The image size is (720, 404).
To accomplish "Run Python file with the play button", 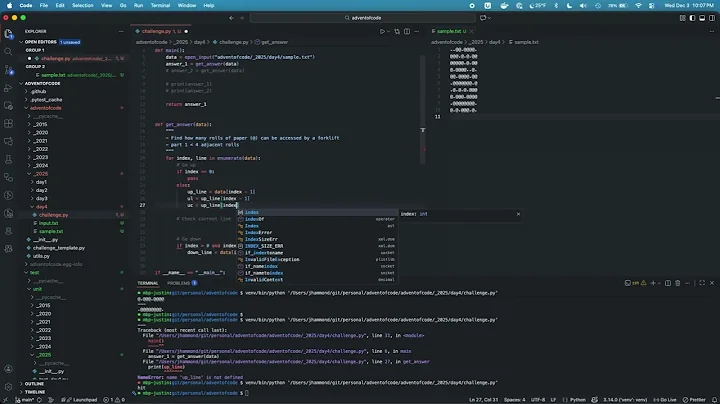I will click(x=382, y=31).
